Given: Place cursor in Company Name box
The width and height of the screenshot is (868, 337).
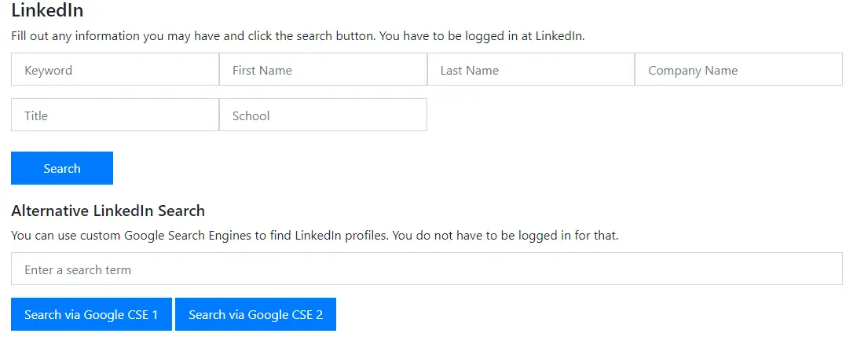Looking at the screenshot, I should point(738,70).
